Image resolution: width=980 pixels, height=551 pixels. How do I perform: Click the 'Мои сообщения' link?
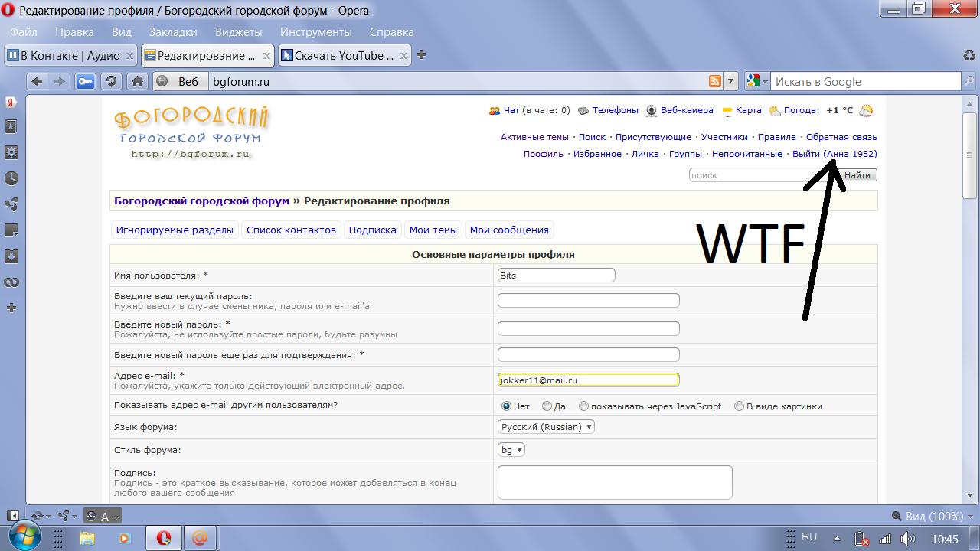click(x=509, y=230)
